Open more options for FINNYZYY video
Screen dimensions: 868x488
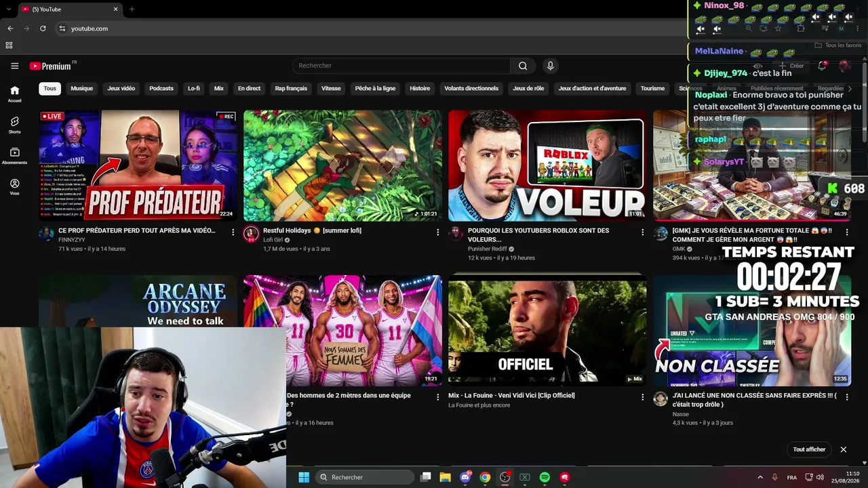[233, 232]
